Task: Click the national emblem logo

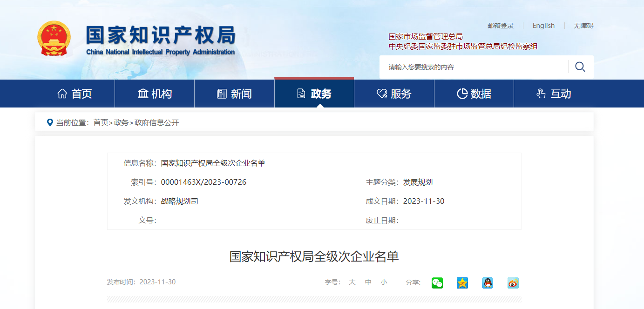Action: tap(54, 39)
